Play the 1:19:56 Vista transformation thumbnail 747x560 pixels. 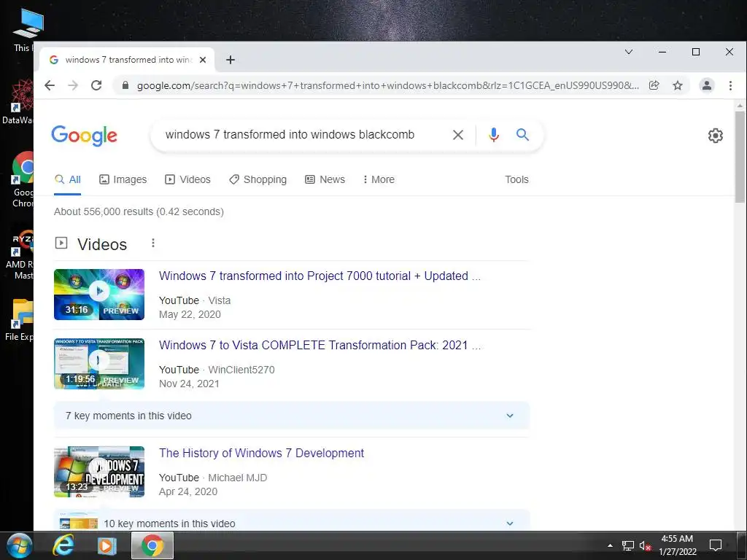(99, 364)
